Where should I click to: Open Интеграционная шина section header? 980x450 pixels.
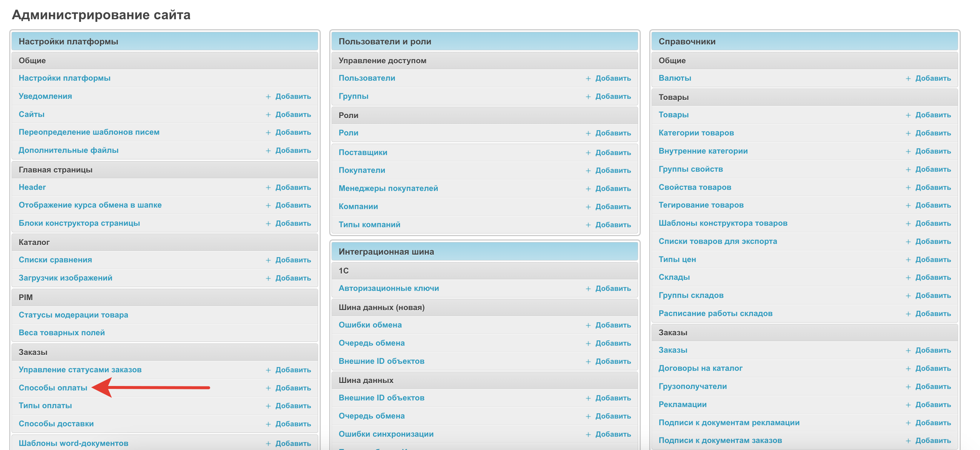pos(386,252)
